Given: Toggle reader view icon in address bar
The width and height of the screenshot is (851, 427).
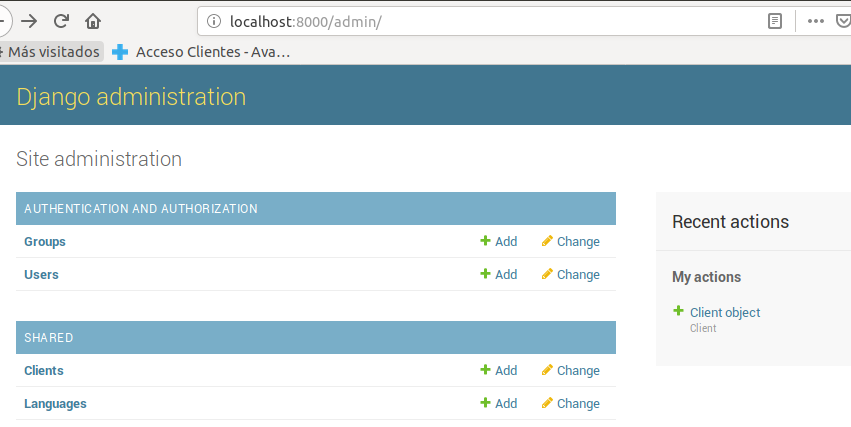Looking at the screenshot, I should point(774,21).
